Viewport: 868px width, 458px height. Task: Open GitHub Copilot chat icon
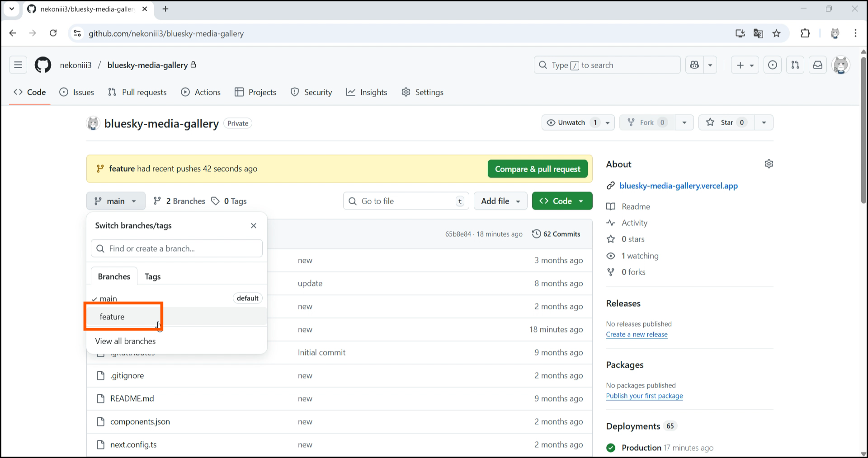[695, 65]
